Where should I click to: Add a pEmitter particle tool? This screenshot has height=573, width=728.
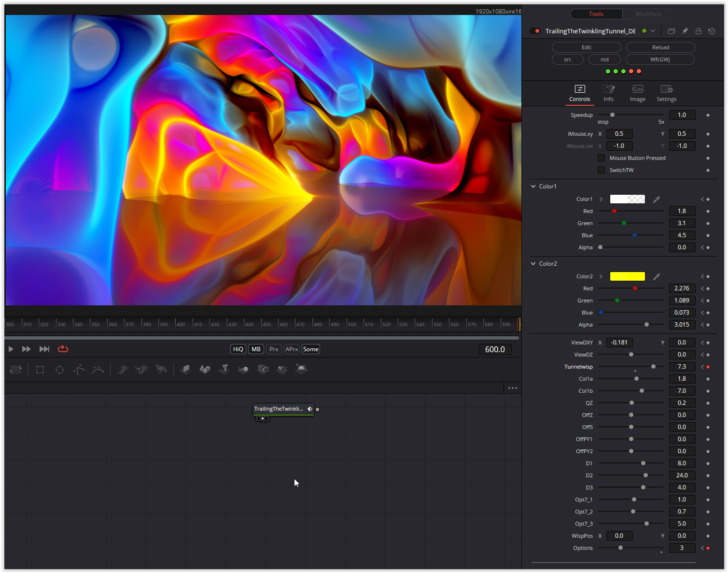point(123,370)
